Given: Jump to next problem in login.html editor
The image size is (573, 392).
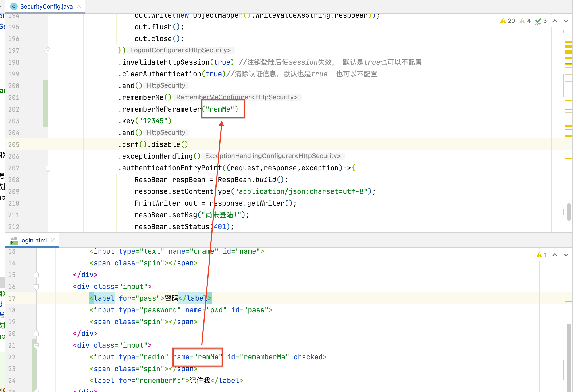Looking at the screenshot, I should pos(566,255).
